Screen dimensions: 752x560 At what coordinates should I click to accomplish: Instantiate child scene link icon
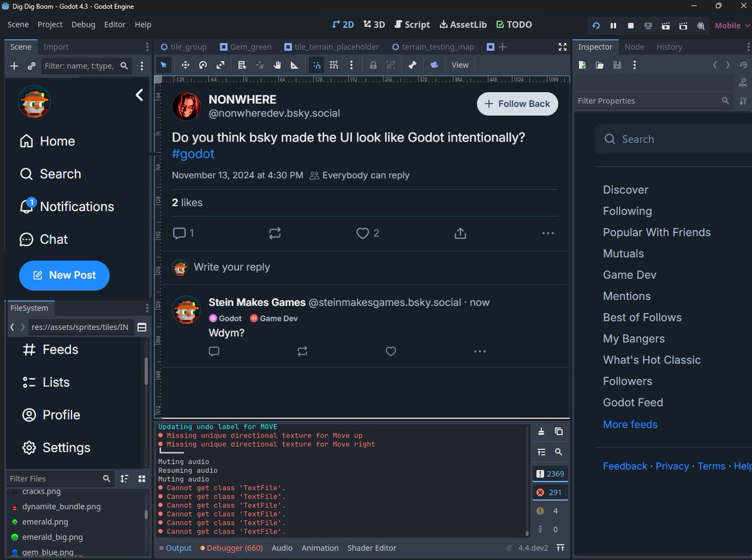pos(31,66)
